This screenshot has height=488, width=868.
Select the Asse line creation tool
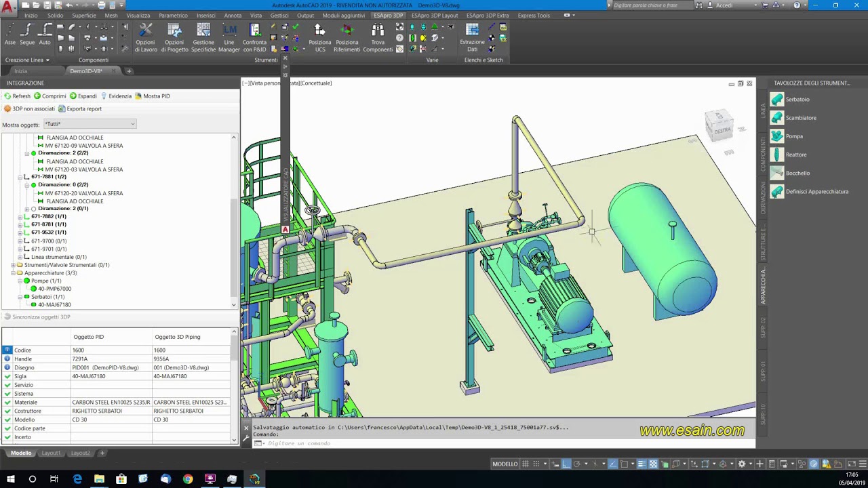pyautogui.click(x=10, y=35)
